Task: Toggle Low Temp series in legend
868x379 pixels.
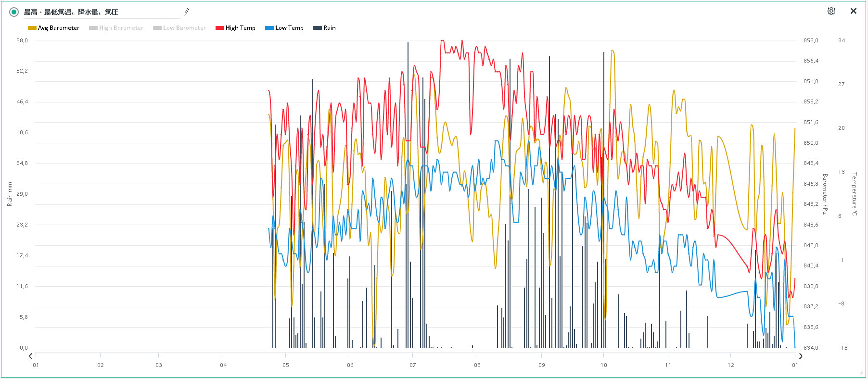Action: (x=284, y=28)
